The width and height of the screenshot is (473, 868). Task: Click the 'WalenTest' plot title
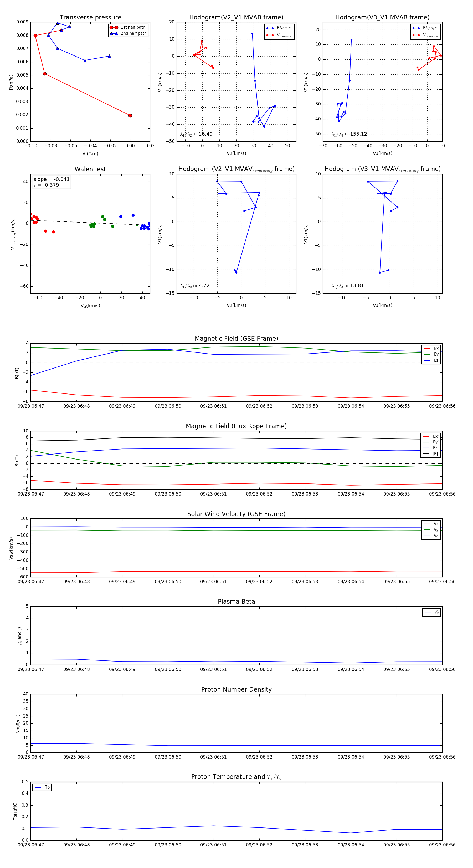pyautogui.click(x=90, y=169)
